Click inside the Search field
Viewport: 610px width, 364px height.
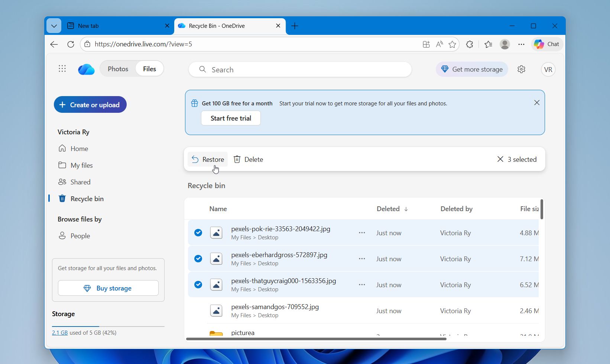pos(300,69)
